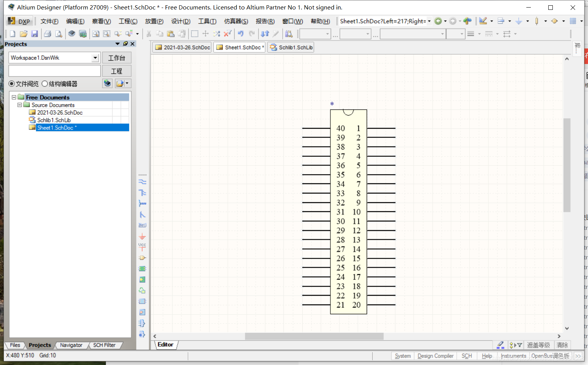Click the 遮盖等级 button

(x=538, y=345)
